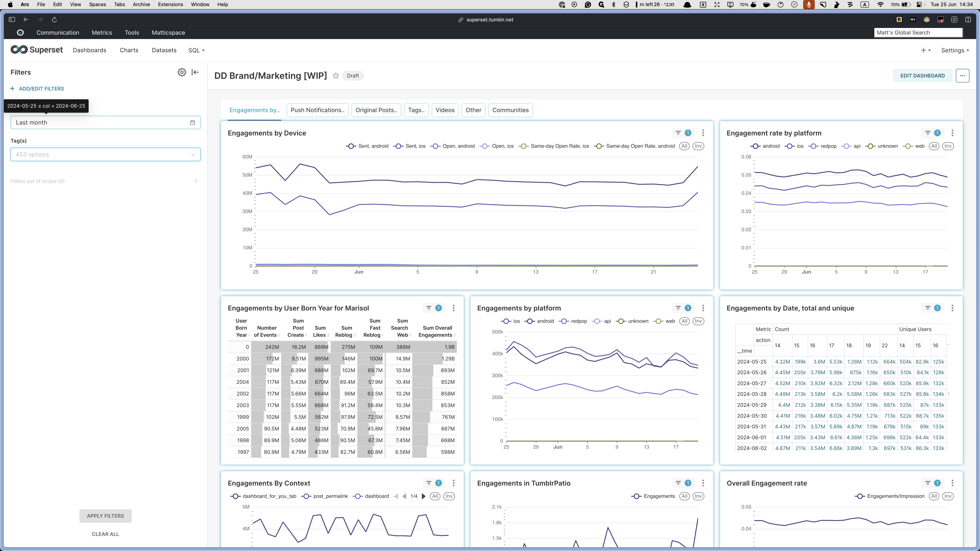The height and width of the screenshot is (551, 980).
Task: Open the Tag(s) 453 options dropdown
Action: [x=105, y=154]
